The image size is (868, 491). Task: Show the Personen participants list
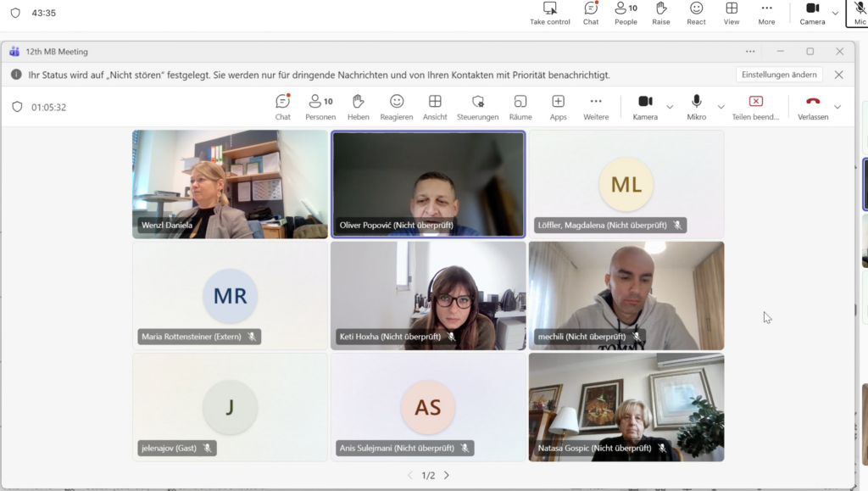click(320, 107)
